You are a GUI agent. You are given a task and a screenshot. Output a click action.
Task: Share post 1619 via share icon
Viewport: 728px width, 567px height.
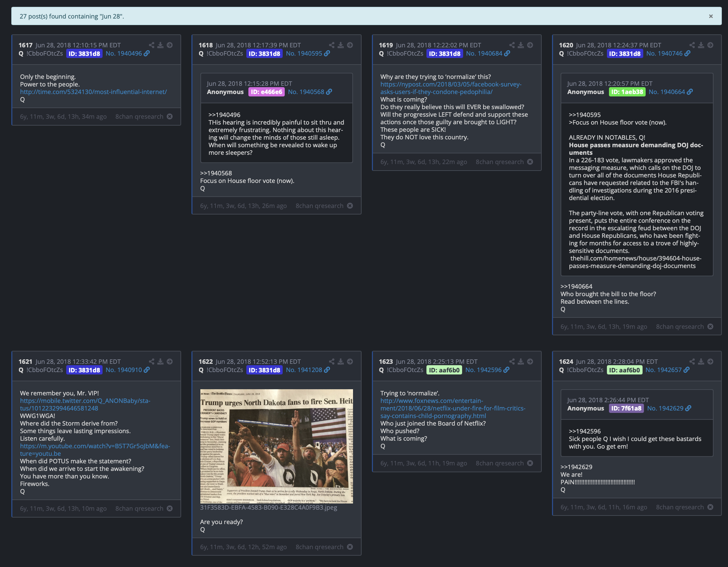click(512, 45)
